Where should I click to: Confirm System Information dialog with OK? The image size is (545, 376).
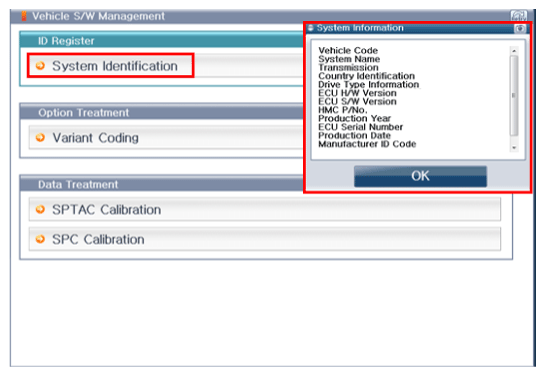tap(420, 176)
